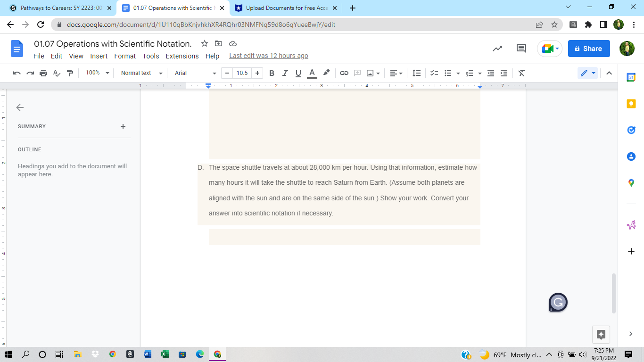Open the text color picker

(312, 73)
